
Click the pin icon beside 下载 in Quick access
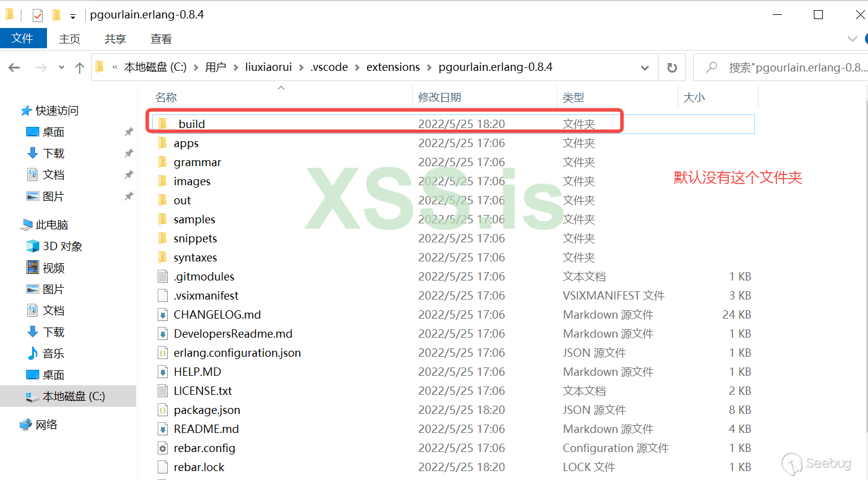(129, 154)
